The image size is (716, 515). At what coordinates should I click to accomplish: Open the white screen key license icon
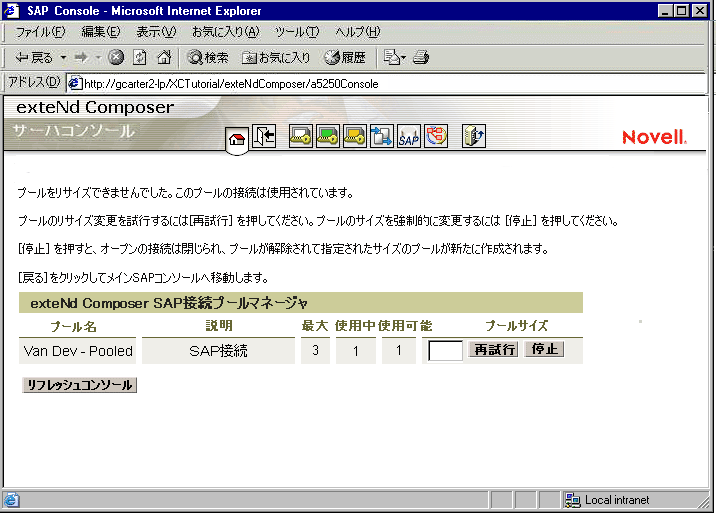300,136
